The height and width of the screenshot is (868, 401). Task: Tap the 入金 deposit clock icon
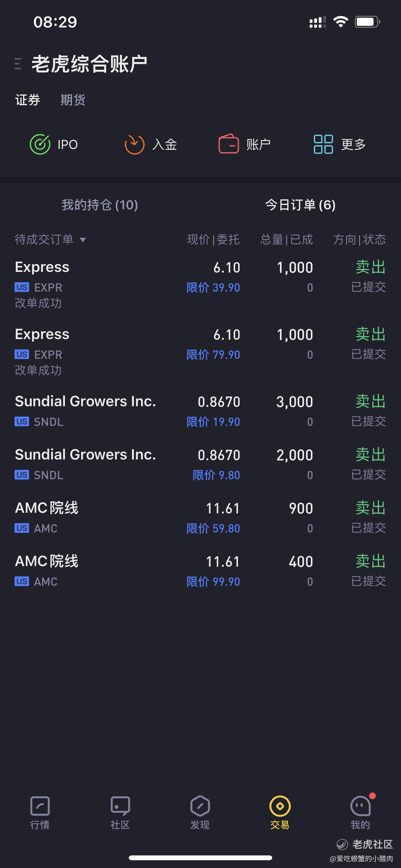(x=134, y=144)
